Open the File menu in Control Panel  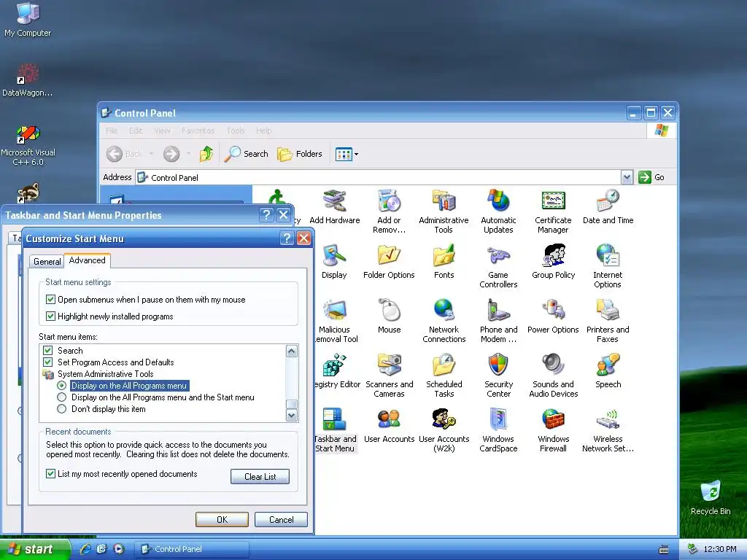click(112, 131)
